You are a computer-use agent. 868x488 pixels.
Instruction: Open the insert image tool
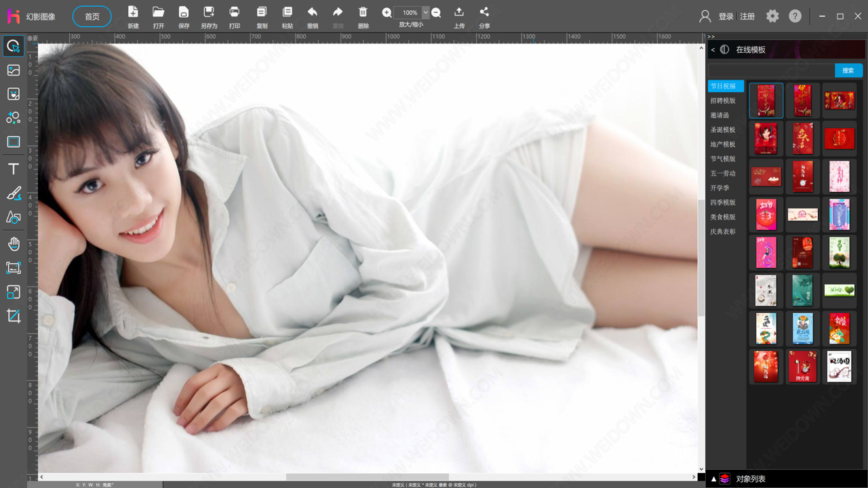click(x=13, y=70)
